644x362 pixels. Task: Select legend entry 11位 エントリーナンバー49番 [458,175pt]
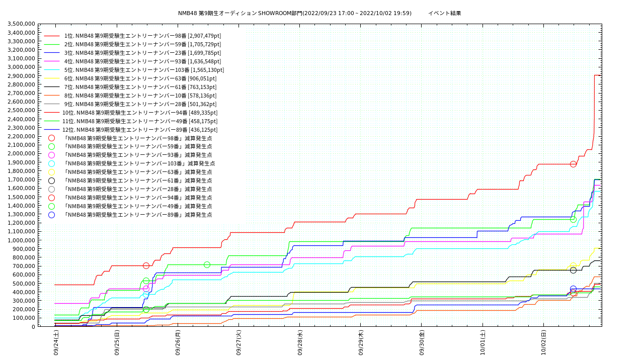[x=140, y=121]
